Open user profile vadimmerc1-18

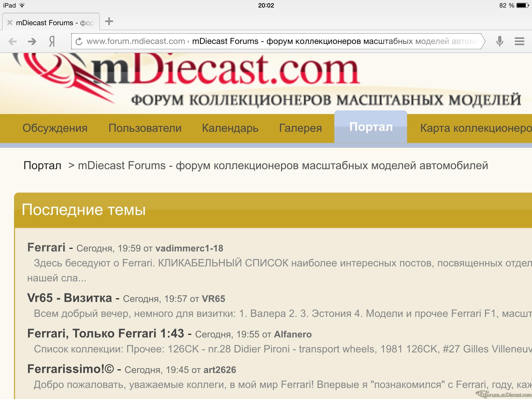click(189, 248)
